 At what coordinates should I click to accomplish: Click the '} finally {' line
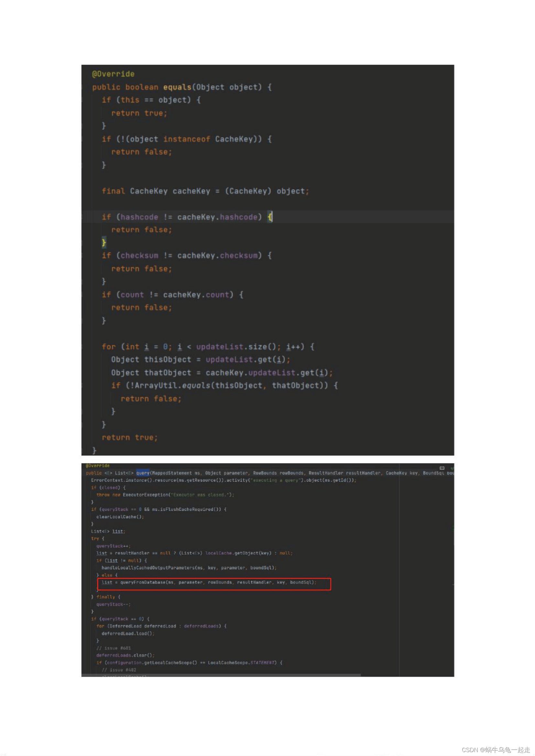coord(106,597)
